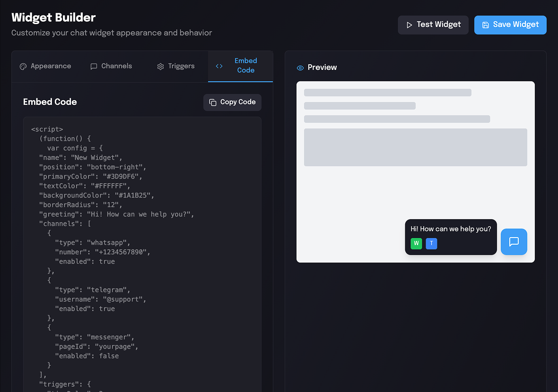Screen dimensions: 558x392
Task: Click the '"primaryColor": "#3D9DF6"' line
Action: [x=91, y=177]
